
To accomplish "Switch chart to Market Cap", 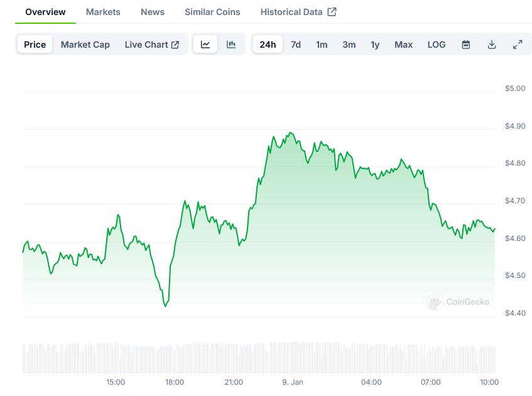I will [x=85, y=45].
